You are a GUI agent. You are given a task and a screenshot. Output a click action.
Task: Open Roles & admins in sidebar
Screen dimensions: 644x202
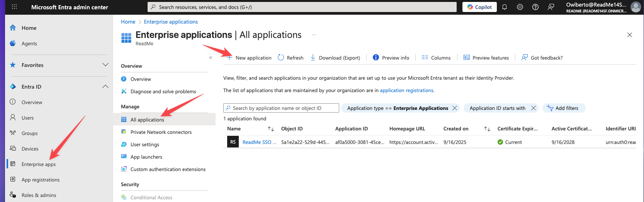(x=39, y=195)
